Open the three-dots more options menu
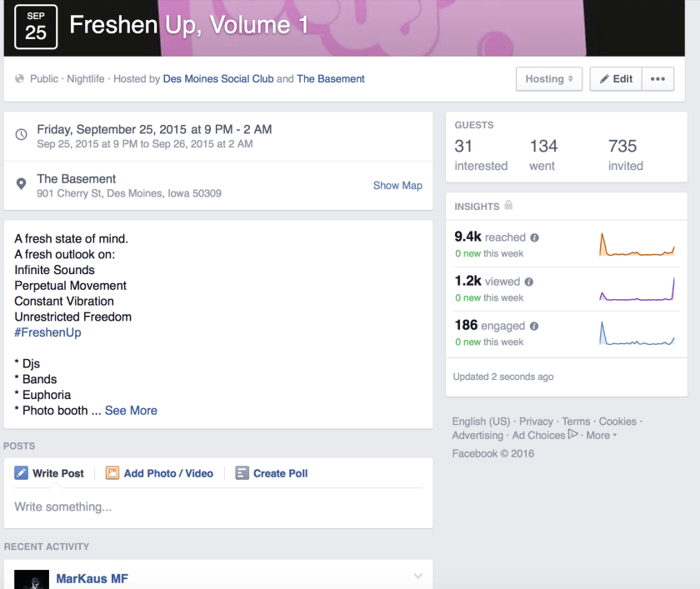The image size is (700, 589). point(657,79)
